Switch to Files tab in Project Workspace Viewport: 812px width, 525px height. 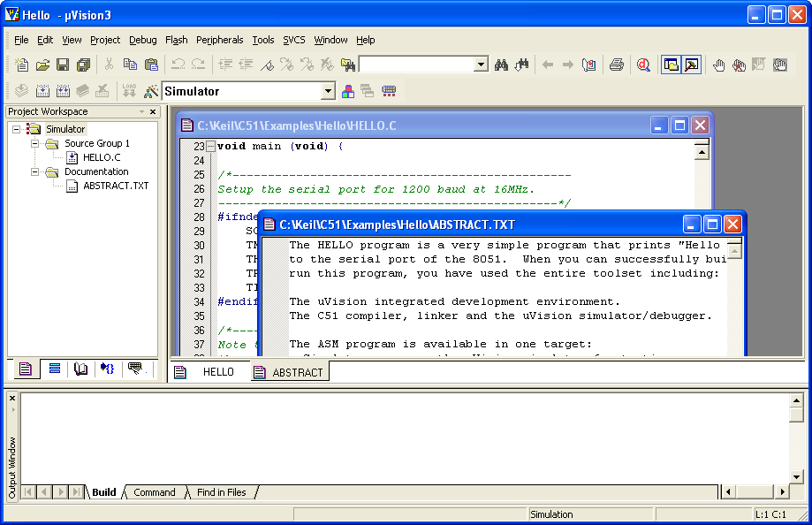coord(26,369)
